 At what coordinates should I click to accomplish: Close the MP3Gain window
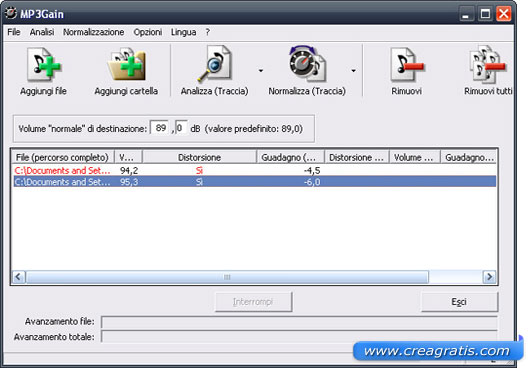tap(504, 14)
